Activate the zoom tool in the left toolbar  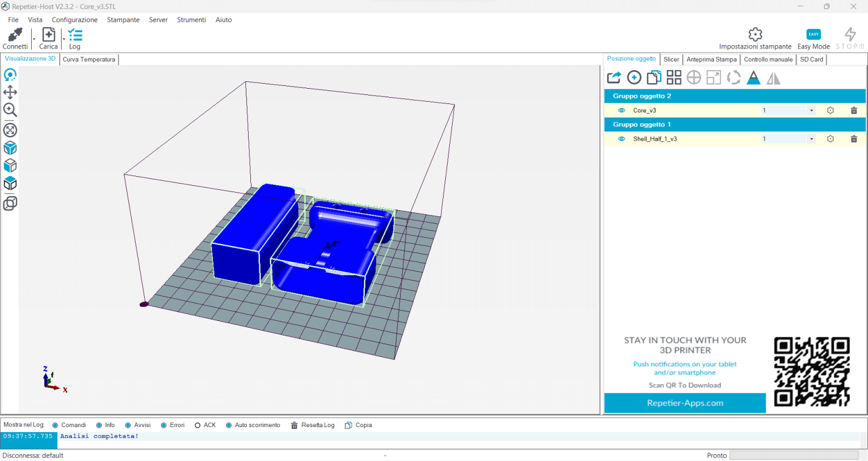pos(10,111)
